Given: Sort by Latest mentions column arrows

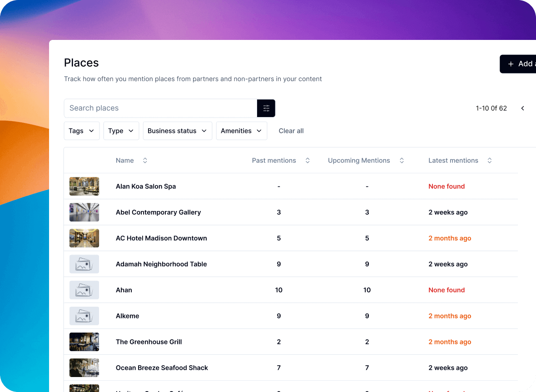Looking at the screenshot, I should click(x=489, y=161).
